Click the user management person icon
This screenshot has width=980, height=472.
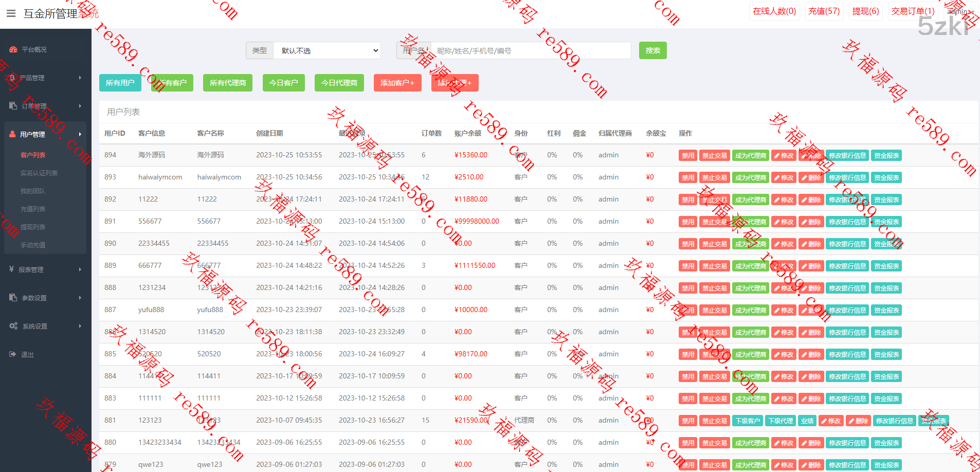pyautogui.click(x=12, y=134)
